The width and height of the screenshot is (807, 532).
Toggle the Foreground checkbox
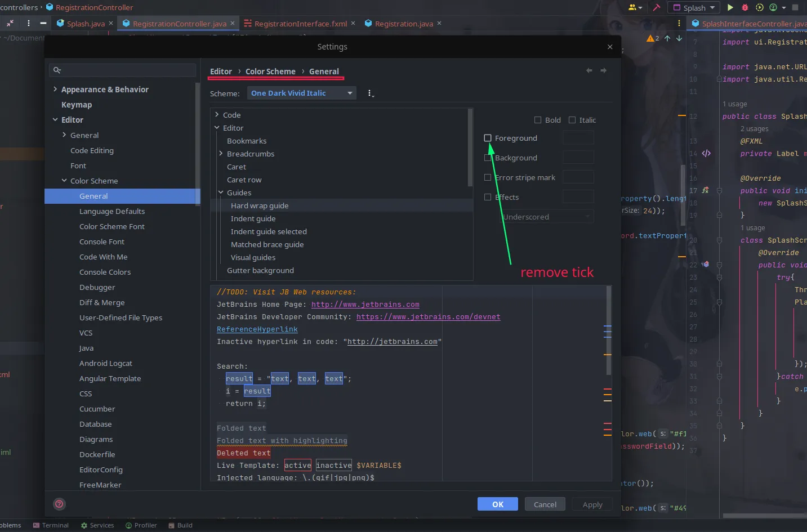[488, 138]
